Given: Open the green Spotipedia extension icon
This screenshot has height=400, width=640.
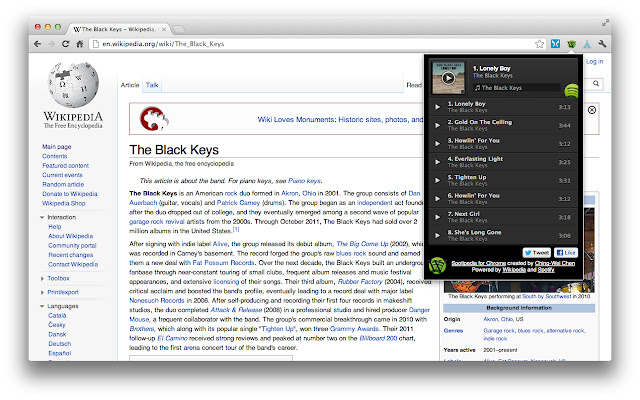Looking at the screenshot, I should (571, 44).
